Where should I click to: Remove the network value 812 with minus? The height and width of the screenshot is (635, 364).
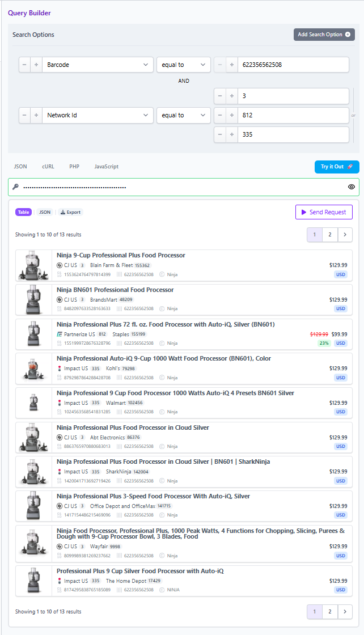(220, 116)
